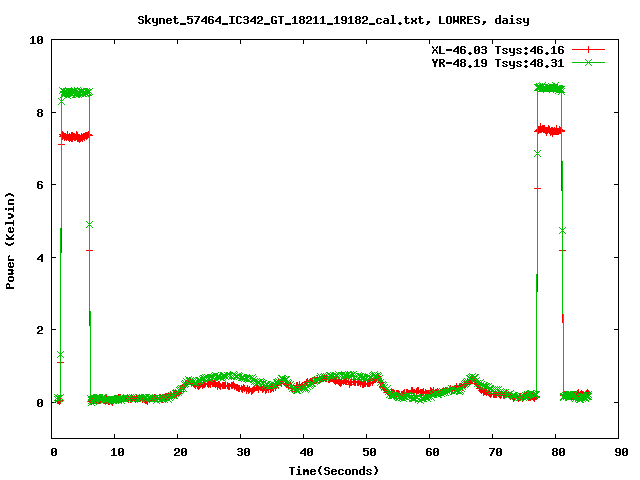Screen dimensions: 640x480
Task: Click the red XL legend line sample
Action: tap(588, 50)
